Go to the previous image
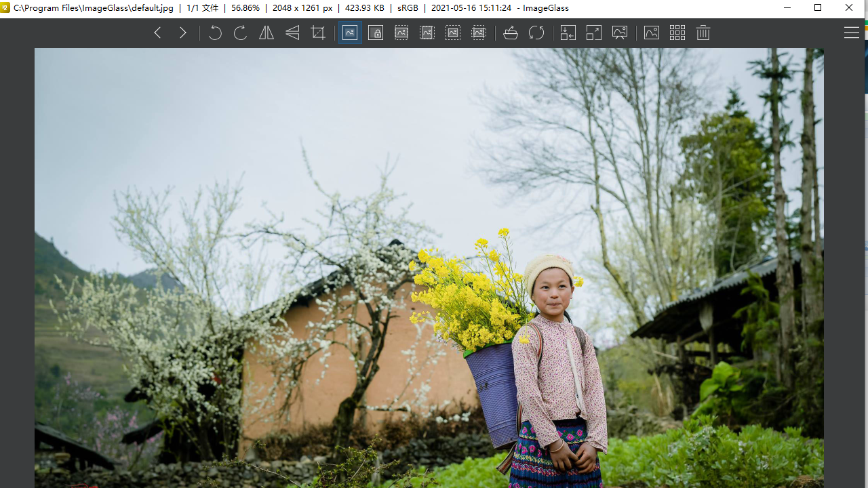 click(x=157, y=33)
